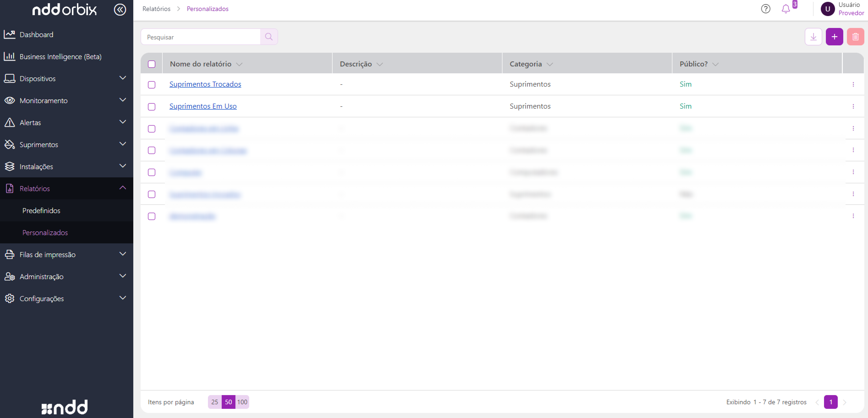Click the Dashboard chart icon

pos(9,34)
